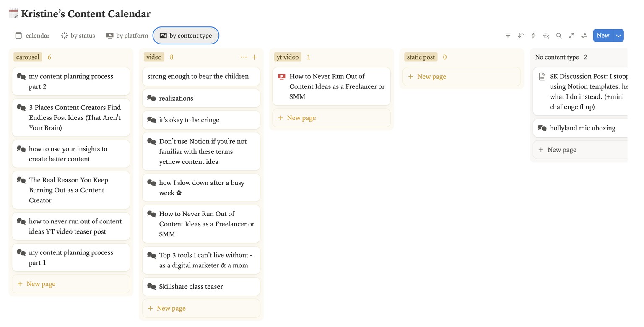Open video-column How to Never Run Out card
This screenshot has height=327, width=644.
coord(201,224)
